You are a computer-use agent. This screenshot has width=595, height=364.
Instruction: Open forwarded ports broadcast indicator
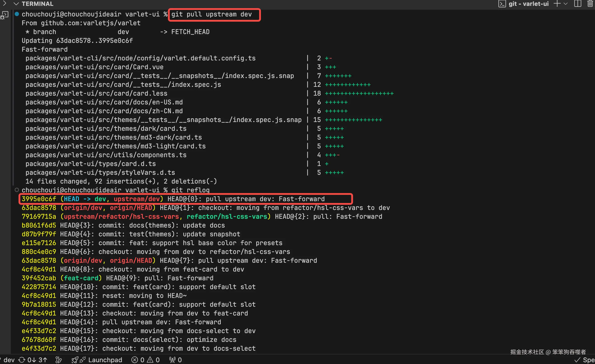pos(176,360)
